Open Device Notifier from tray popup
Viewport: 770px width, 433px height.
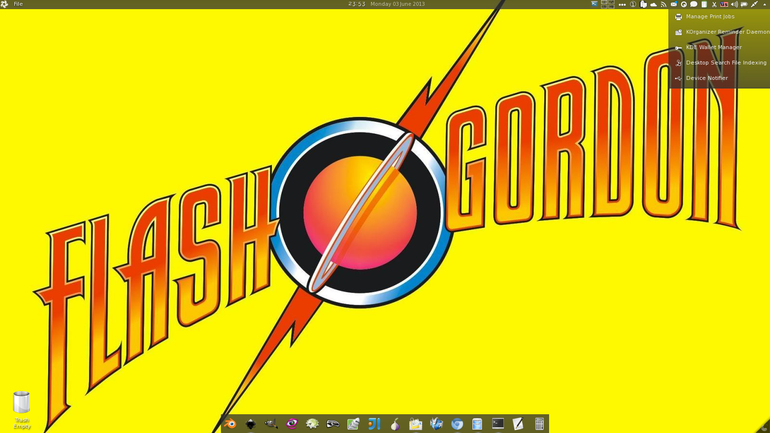(707, 78)
